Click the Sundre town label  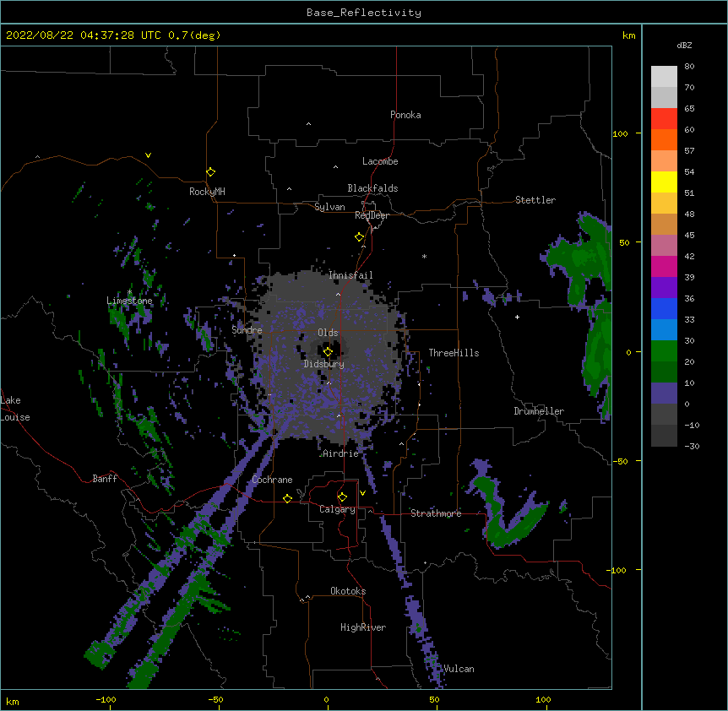click(247, 330)
